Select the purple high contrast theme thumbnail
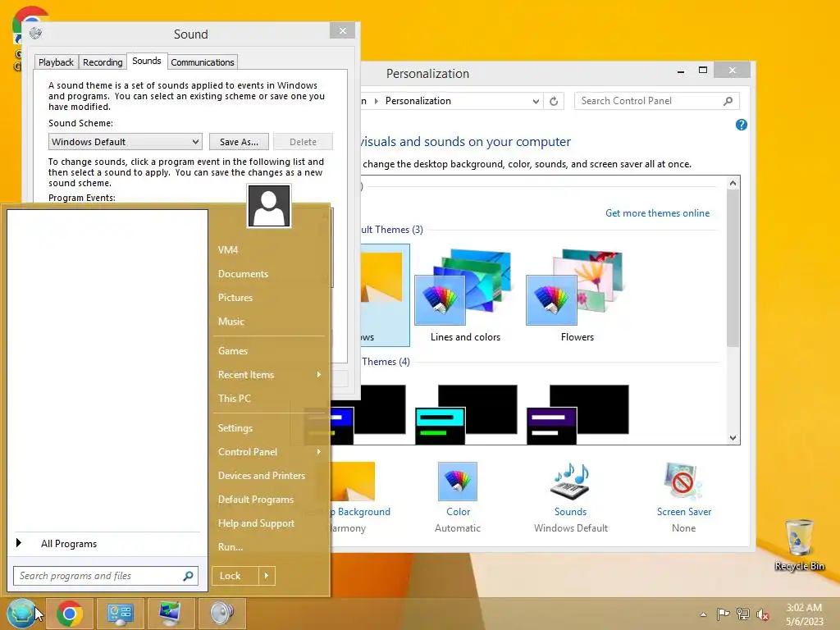The image size is (840, 630). point(577,414)
